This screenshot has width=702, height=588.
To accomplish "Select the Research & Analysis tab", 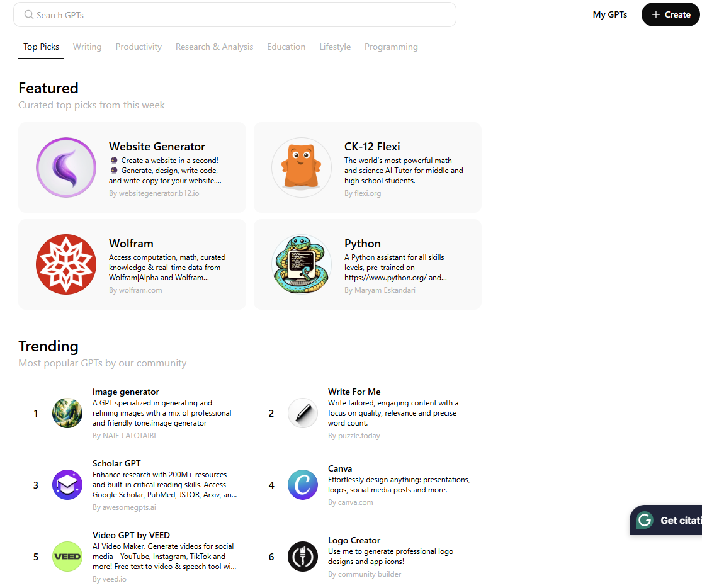I will [x=215, y=47].
